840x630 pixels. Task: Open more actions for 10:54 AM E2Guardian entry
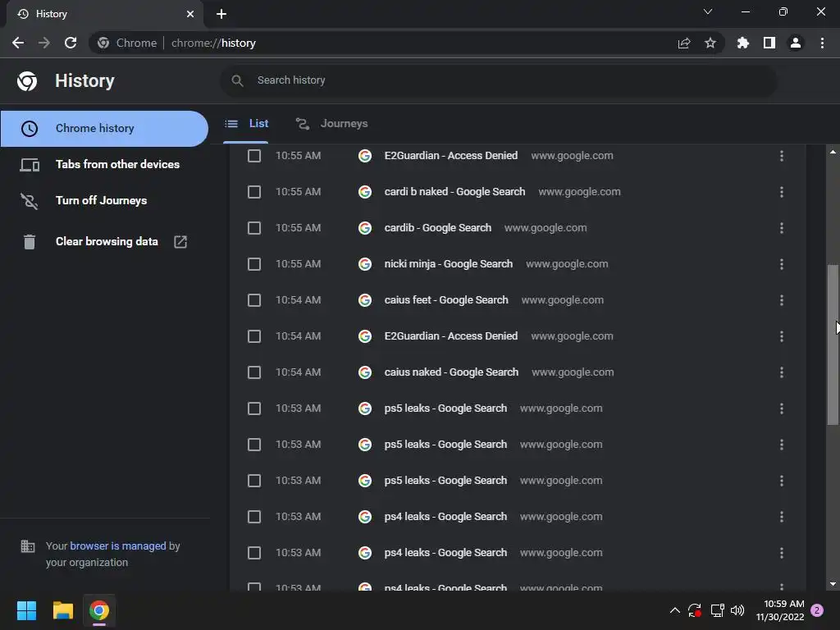782,336
